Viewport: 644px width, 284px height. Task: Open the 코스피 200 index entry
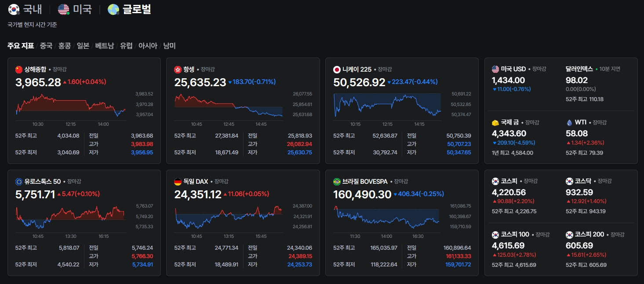(589, 235)
